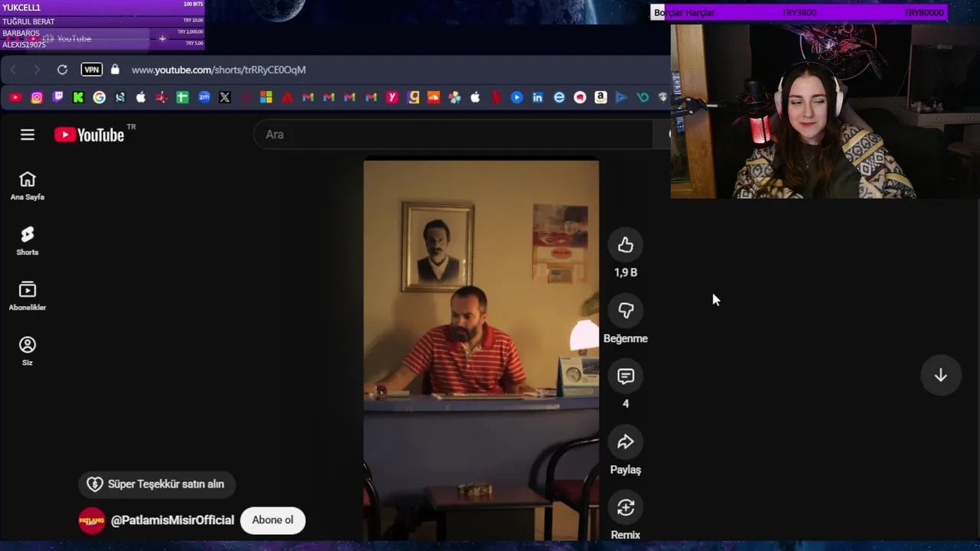This screenshot has height=551, width=980.
Task: Open the blue play-button bookmark
Action: tap(517, 97)
